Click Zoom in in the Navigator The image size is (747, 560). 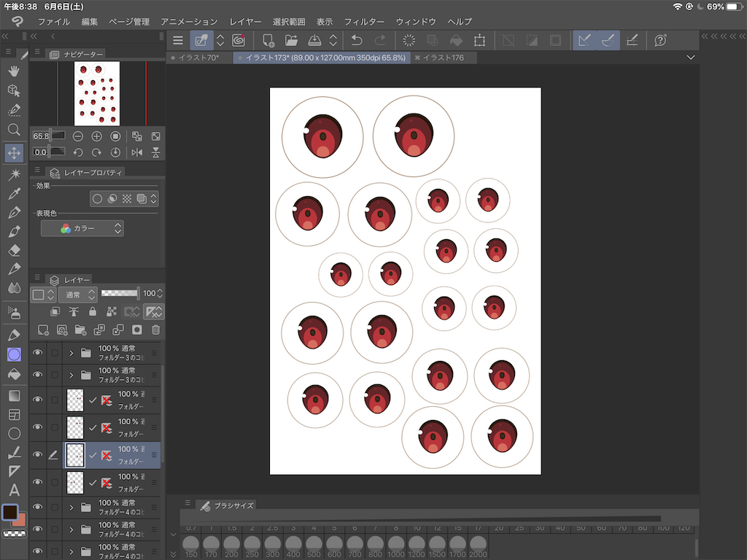97,136
